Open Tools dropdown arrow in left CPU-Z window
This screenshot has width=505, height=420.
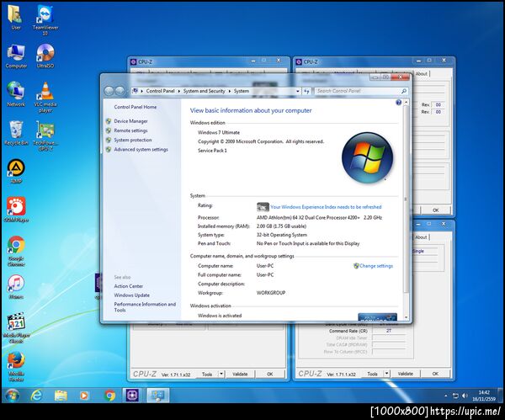tap(221, 374)
